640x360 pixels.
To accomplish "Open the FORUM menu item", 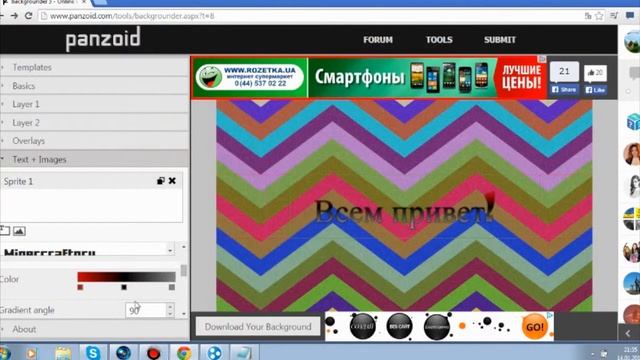I will pos(378,40).
